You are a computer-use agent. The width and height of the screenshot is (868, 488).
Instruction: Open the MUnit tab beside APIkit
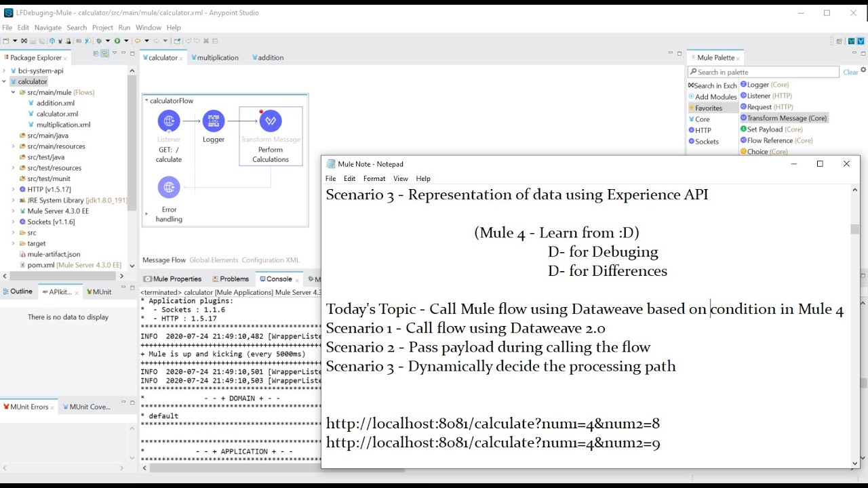click(x=98, y=291)
